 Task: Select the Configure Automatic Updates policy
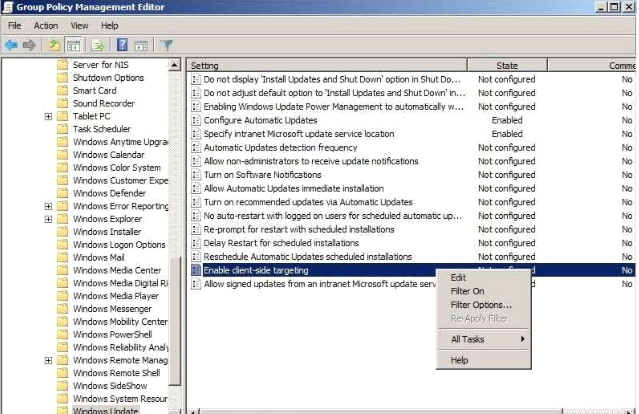[260, 120]
